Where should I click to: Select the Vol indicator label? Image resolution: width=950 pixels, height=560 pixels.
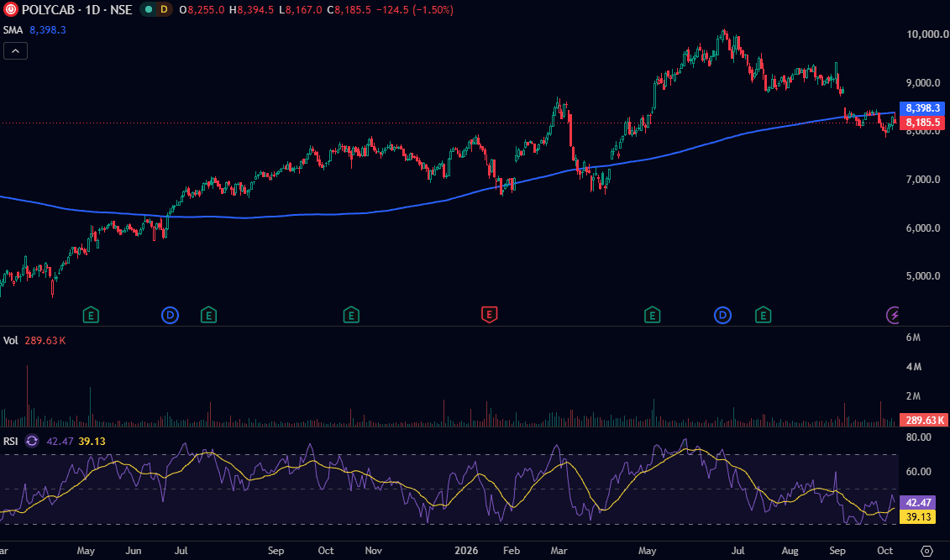pos(10,340)
